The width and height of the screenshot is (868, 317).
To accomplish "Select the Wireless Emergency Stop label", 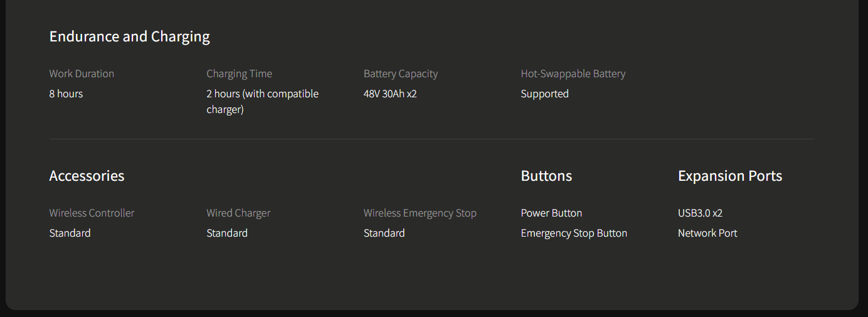I will [x=420, y=213].
